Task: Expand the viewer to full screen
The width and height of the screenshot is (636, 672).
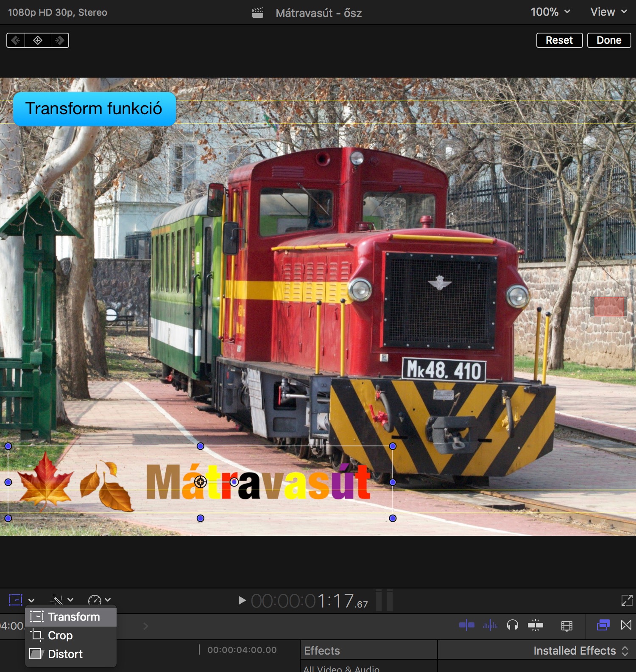Action: pos(626,600)
